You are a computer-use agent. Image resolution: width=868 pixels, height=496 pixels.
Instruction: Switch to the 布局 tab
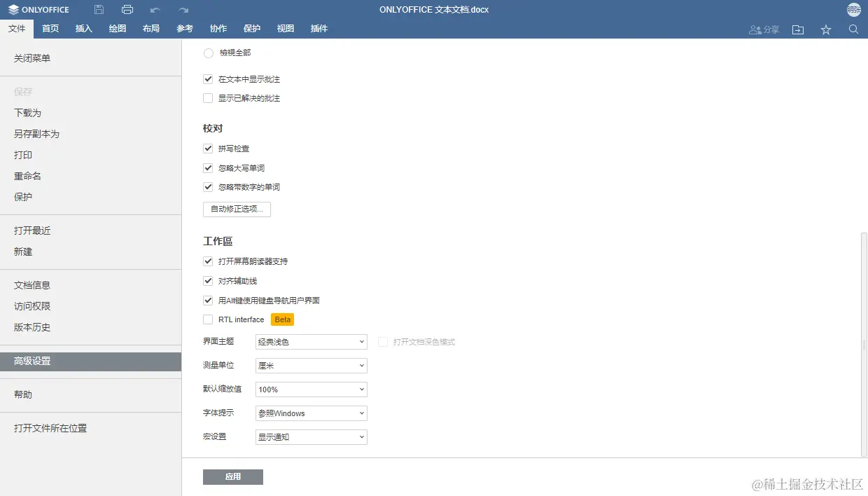[x=151, y=29]
